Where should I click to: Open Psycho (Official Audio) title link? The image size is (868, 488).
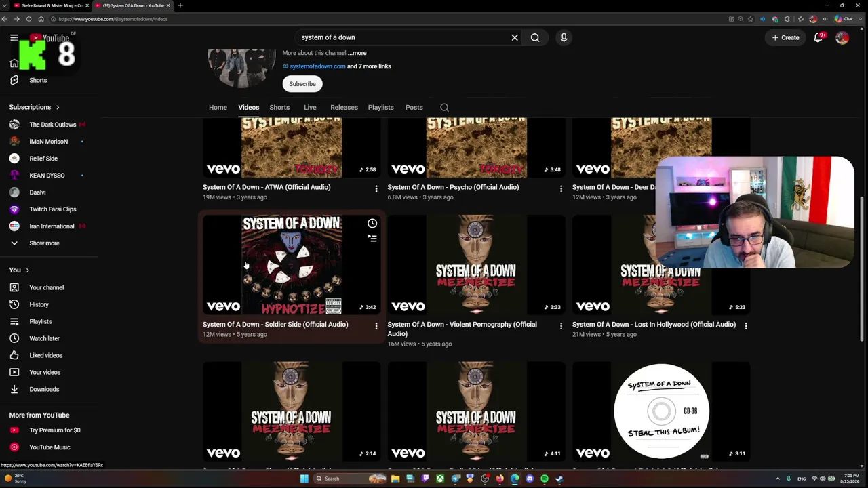pyautogui.click(x=453, y=187)
